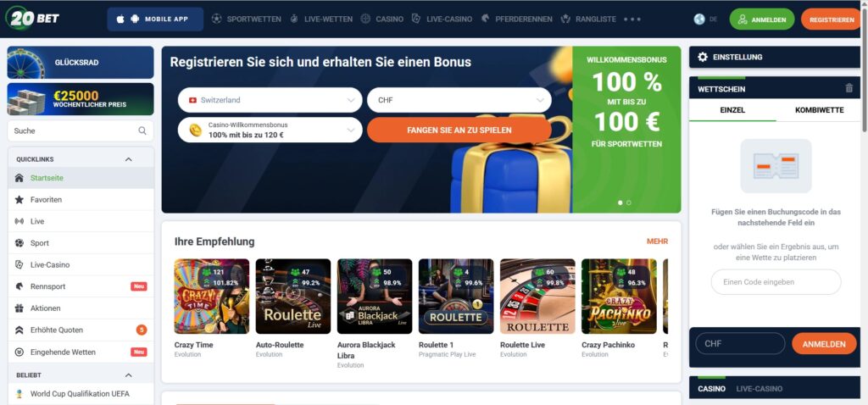Click the Erhöhte Quoten arrows icon
This screenshot has height=405, width=868.
(19, 330)
